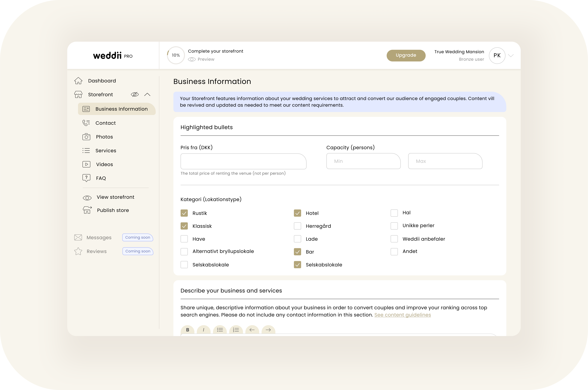588x390 pixels.
Task: Go to the FAQ section
Action: [x=101, y=178]
